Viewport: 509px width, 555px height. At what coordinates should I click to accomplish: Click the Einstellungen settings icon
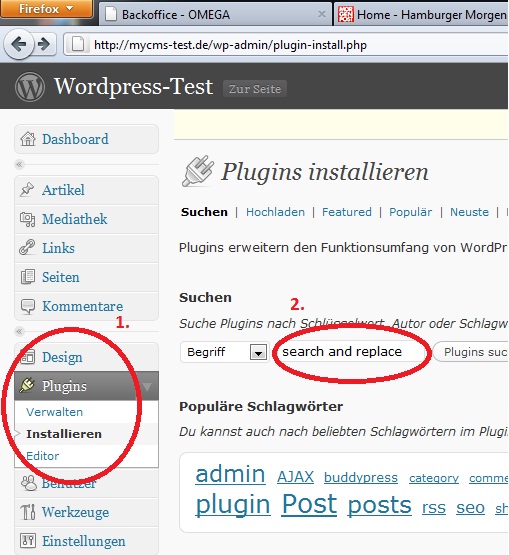click(28, 540)
